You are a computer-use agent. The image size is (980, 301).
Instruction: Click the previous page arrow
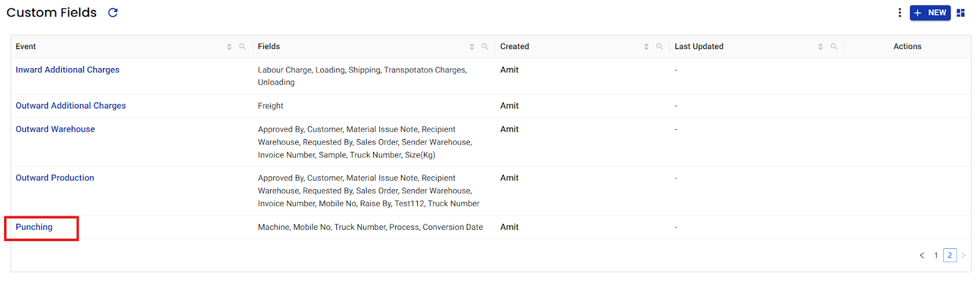[x=922, y=256]
